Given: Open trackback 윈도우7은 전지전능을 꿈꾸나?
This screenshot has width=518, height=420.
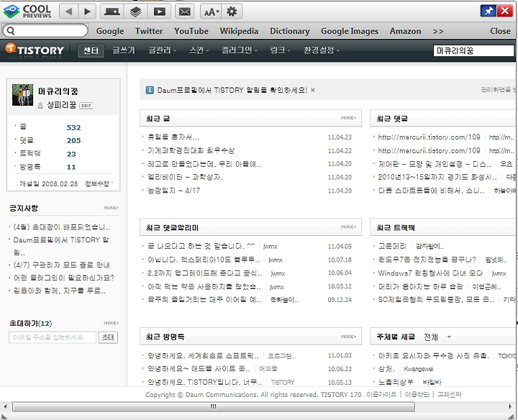Looking at the screenshot, I should click(427, 260).
